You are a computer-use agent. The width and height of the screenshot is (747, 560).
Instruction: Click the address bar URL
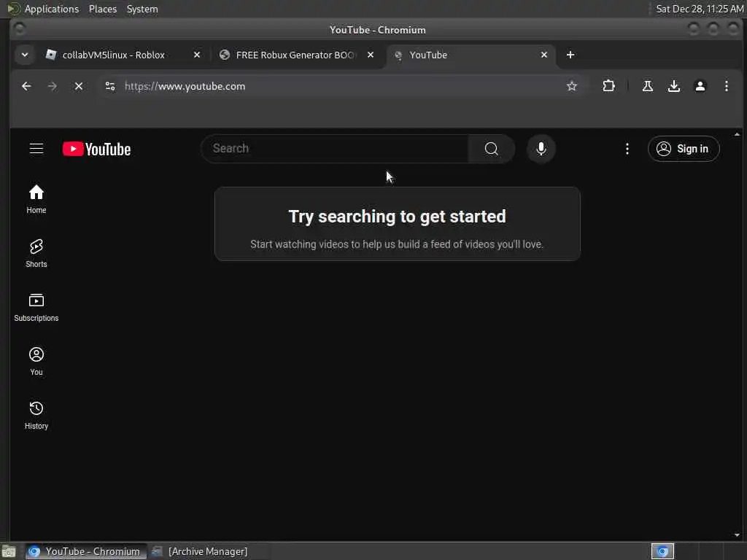coord(185,86)
